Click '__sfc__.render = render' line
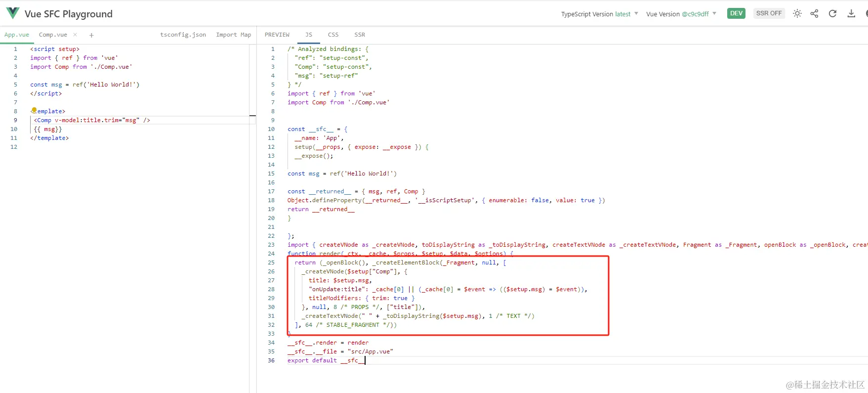Screen dimensions: 868x393 328,343
